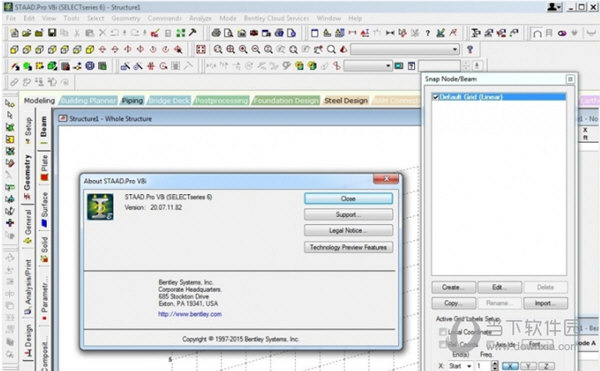
Task: Click the teal screen icon beside small dropdown
Action: tap(399, 66)
